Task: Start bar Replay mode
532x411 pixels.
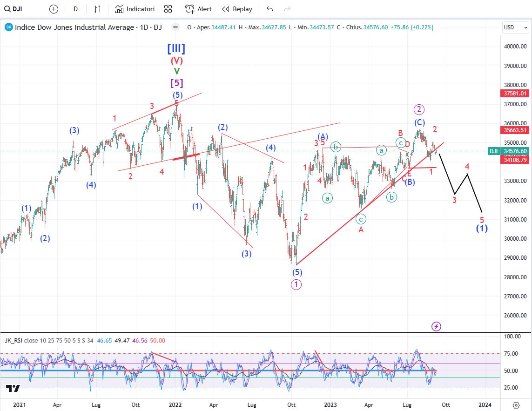Action: [237, 9]
